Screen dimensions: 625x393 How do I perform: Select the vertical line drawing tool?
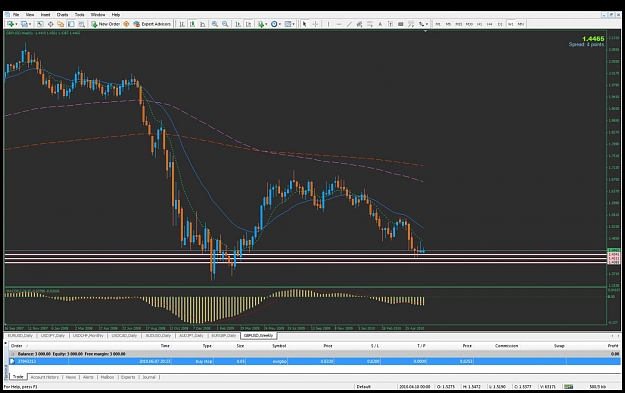click(328, 24)
